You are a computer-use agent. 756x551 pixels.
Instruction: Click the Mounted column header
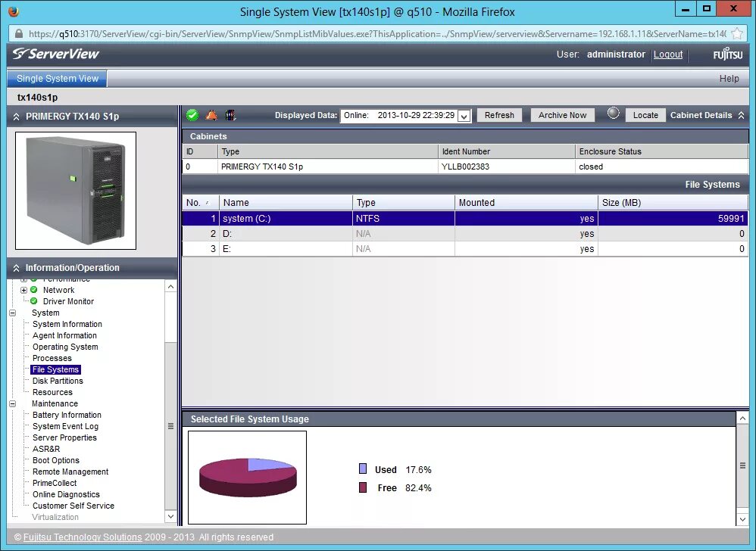pyautogui.click(x=526, y=202)
